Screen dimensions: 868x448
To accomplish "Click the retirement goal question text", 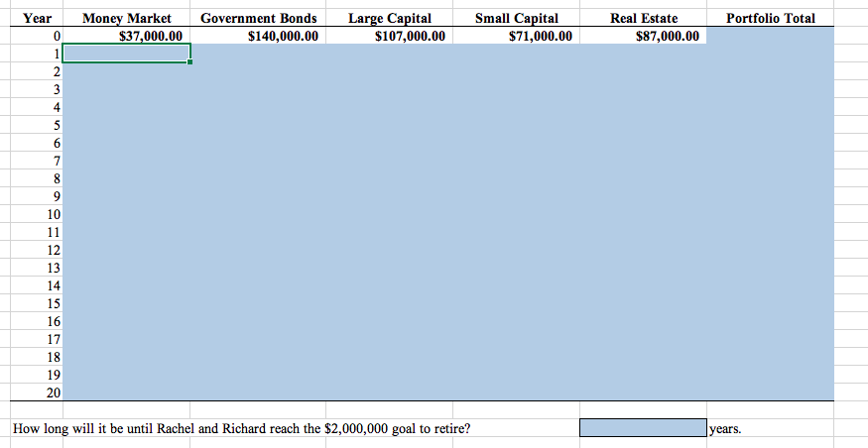I will pos(241,428).
